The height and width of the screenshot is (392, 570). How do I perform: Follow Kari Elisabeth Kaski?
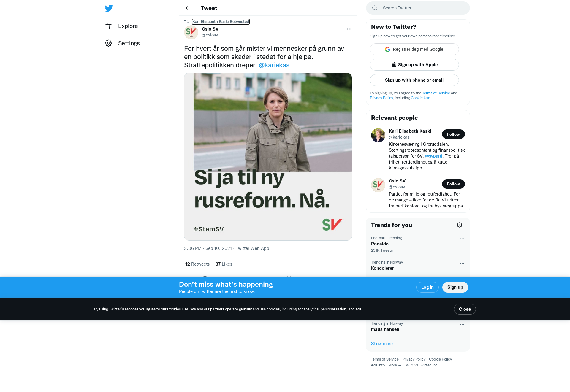coord(453,134)
